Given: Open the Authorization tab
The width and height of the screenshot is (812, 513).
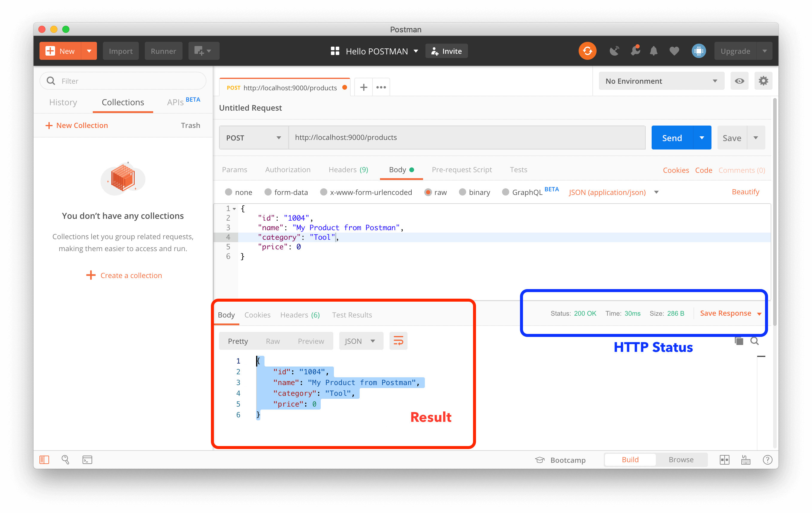Looking at the screenshot, I should click(x=288, y=170).
